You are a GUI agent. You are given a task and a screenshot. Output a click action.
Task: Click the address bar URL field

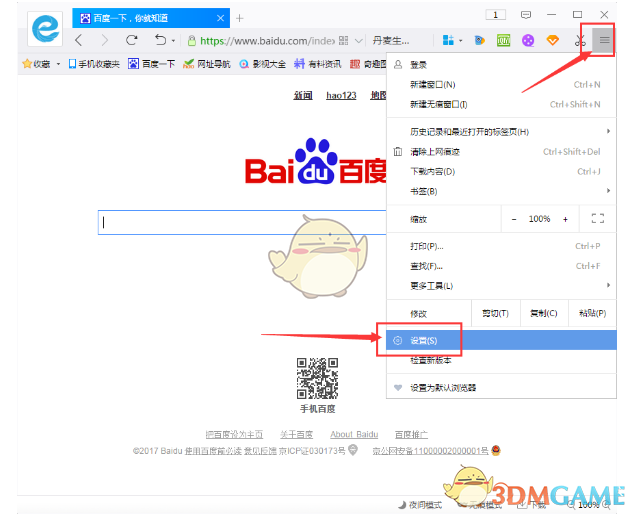[268, 41]
